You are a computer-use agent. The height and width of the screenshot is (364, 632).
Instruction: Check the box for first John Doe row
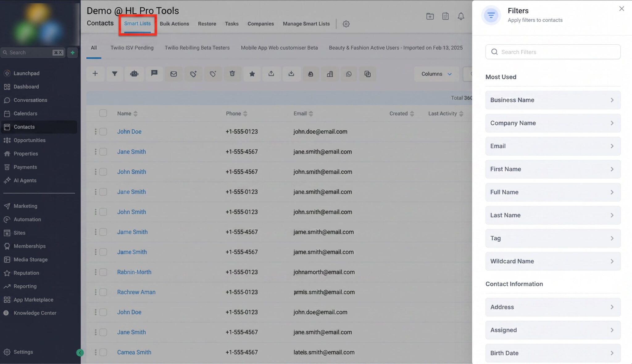103,132
